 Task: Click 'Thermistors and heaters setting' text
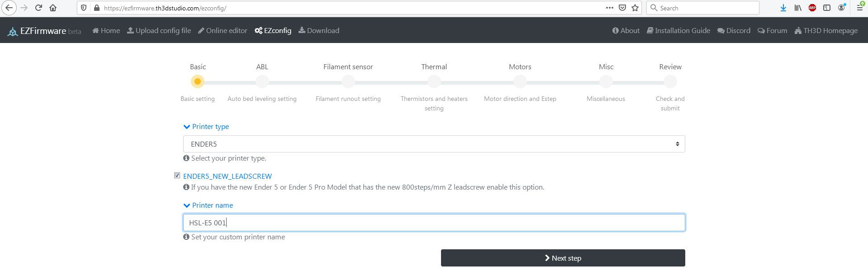[434, 104]
